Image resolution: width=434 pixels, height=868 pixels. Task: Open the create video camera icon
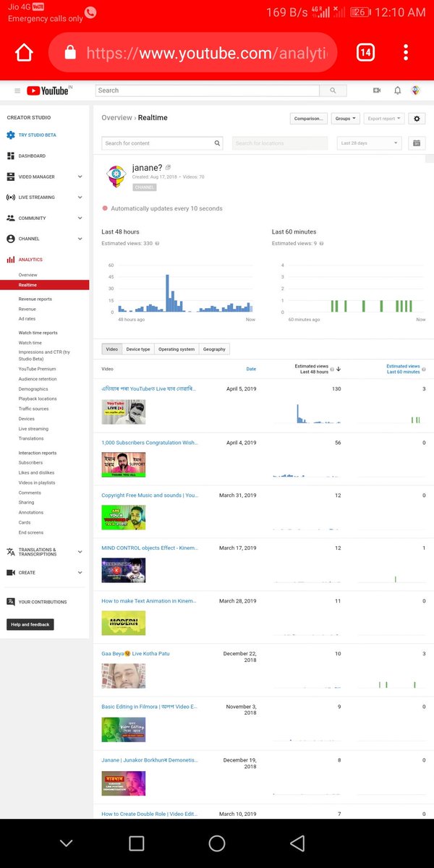[x=377, y=90]
